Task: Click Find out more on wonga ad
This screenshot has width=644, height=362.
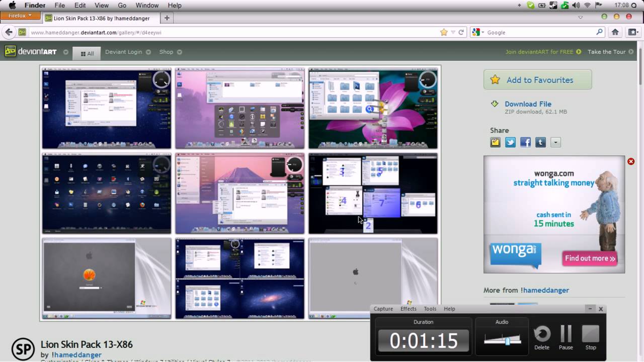Action: click(590, 258)
